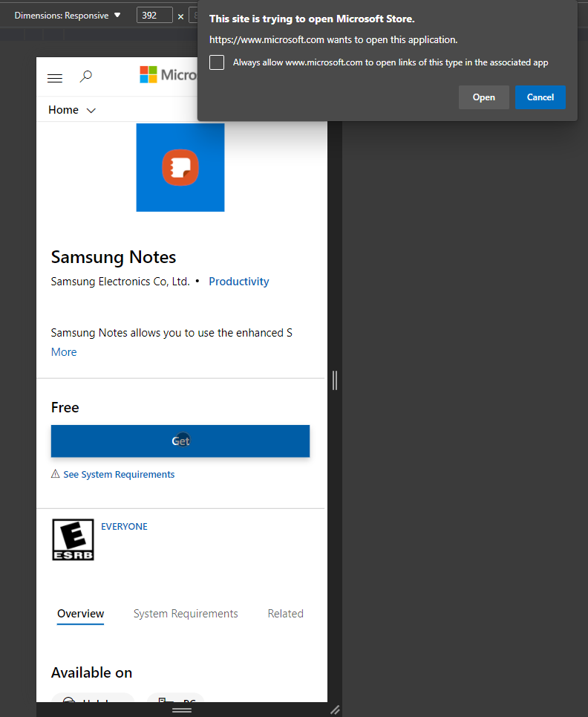Expand the description with More

coord(64,352)
